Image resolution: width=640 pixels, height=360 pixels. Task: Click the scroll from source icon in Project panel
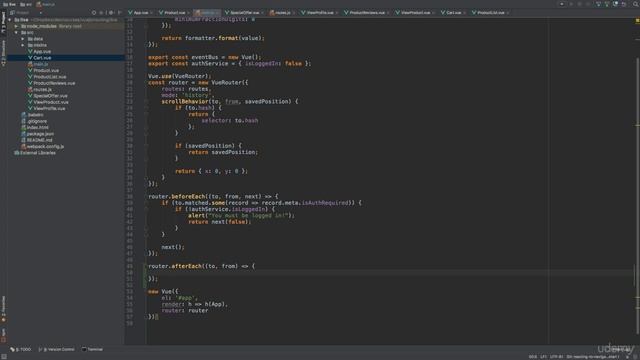tap(94, 13)
